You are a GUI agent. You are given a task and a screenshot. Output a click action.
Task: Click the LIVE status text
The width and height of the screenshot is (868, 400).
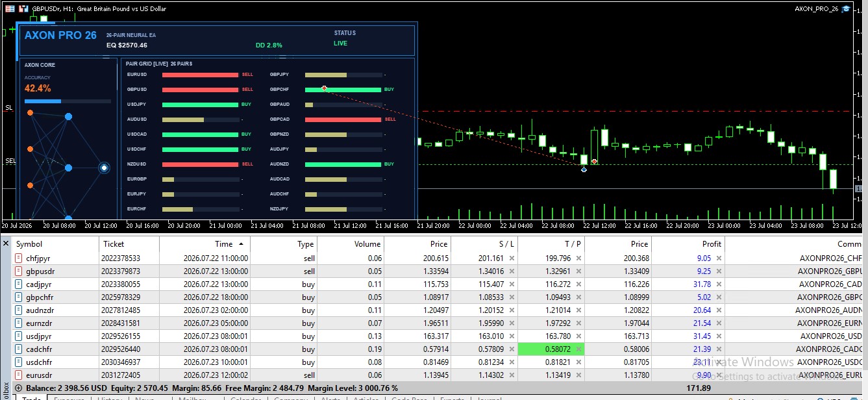[x=340, y=44]
